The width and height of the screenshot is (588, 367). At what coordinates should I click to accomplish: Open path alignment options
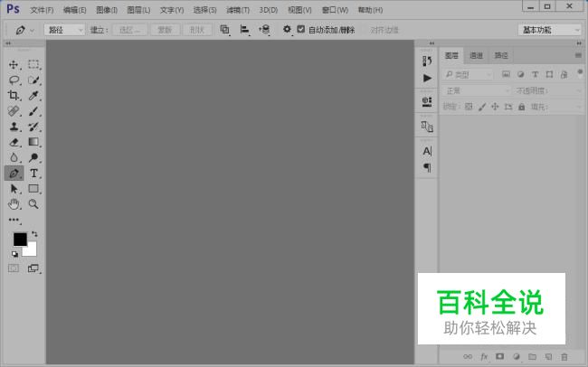pos(244,29)
